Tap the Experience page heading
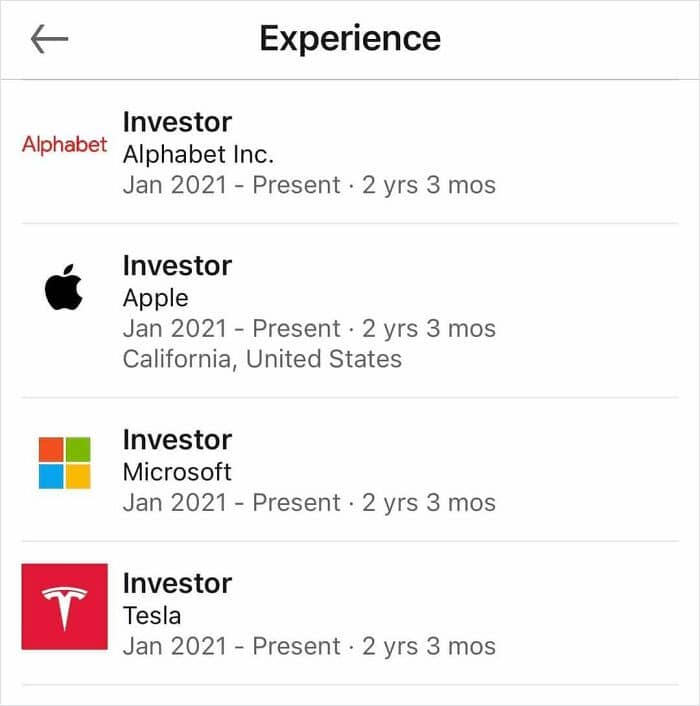The width and height of the screenshot is (700, 706). coord(350,39)
